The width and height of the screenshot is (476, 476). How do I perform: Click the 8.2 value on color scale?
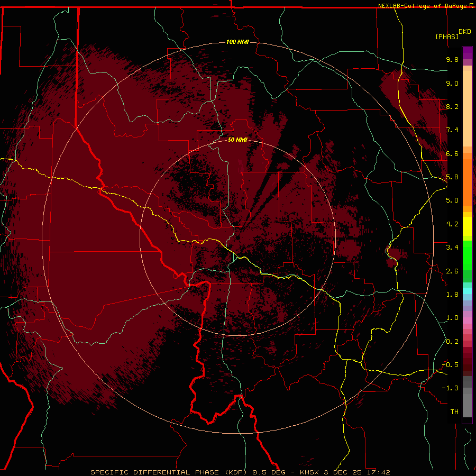[452, 106]
